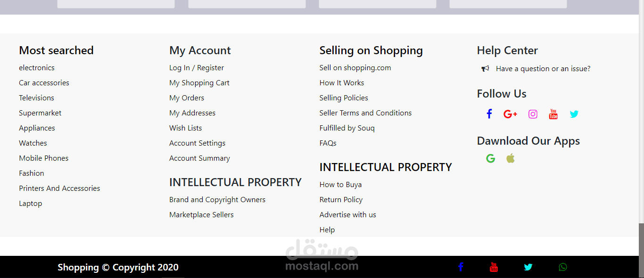Open the YouTube icon under Follow Us
644x278 pixels.
[x=553, y=114]
